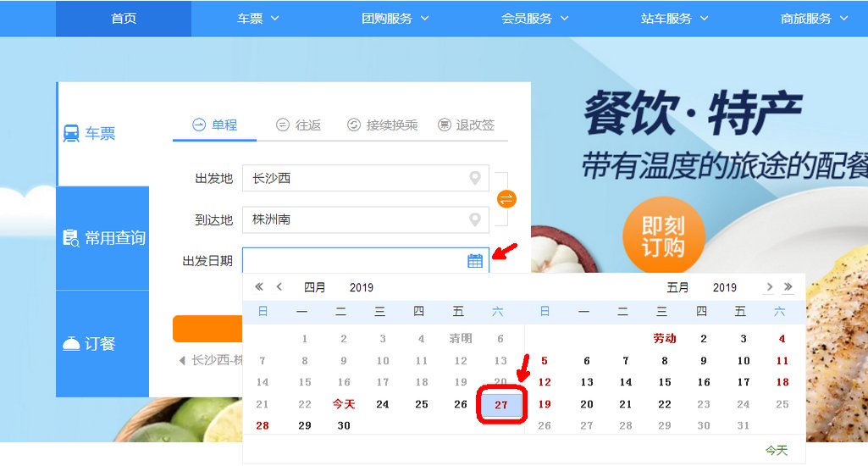Viewport: 868px width, 466px height.
Task: Select May 15 in calendar
Action: (x=665, y=382)
